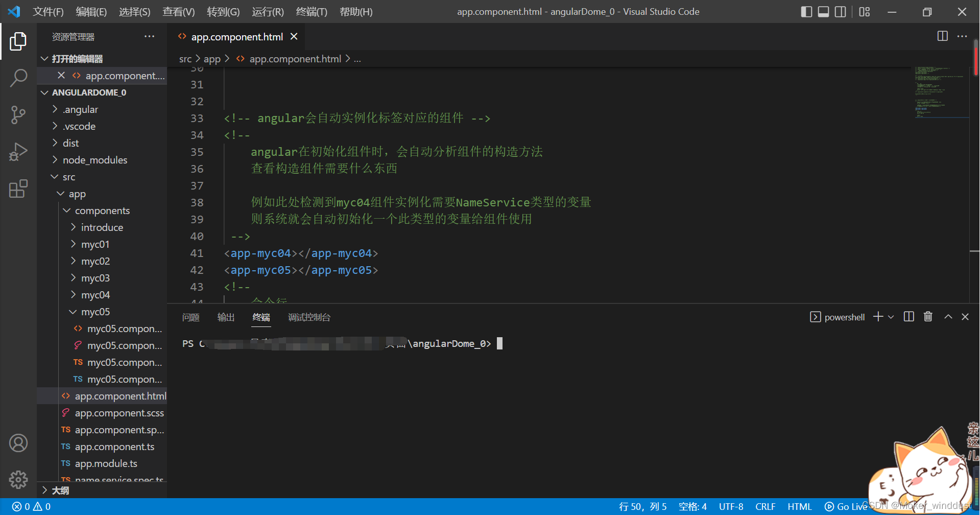
Task: Split the editor to the right
Action: (942, 36)
